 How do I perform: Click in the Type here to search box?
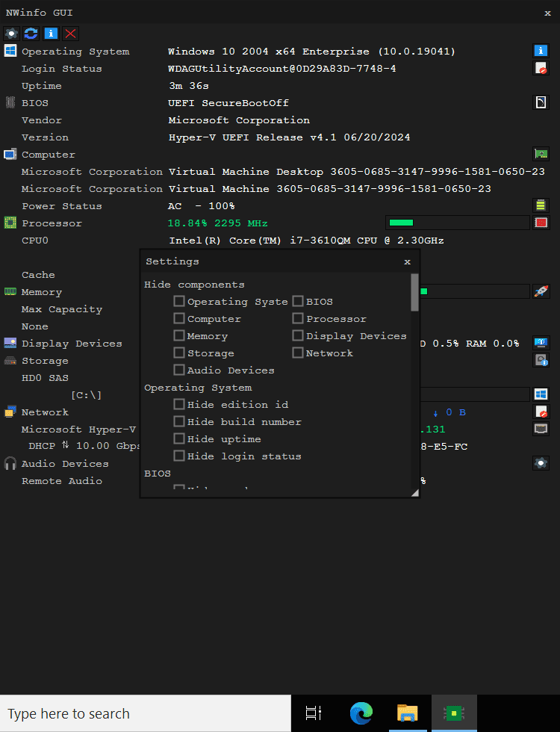[146, 713]
